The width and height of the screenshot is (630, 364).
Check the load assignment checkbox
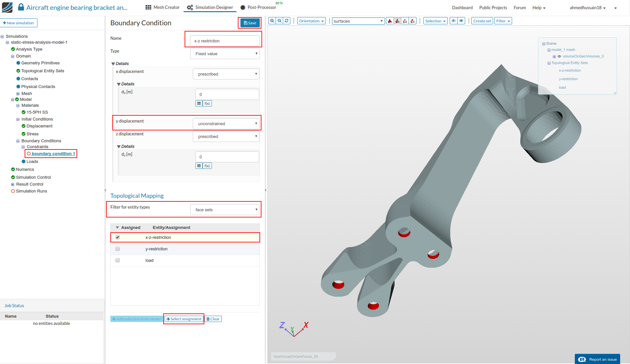(118, 260)
